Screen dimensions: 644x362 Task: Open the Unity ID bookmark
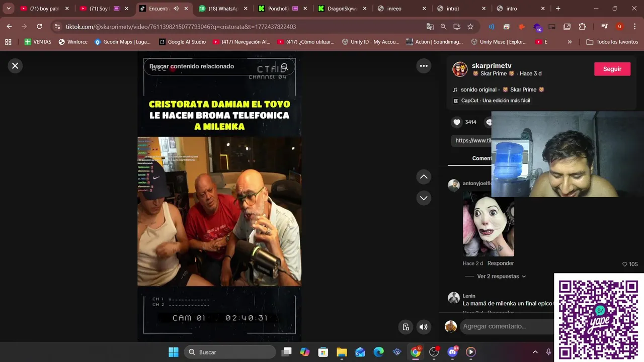coord(370,42)
